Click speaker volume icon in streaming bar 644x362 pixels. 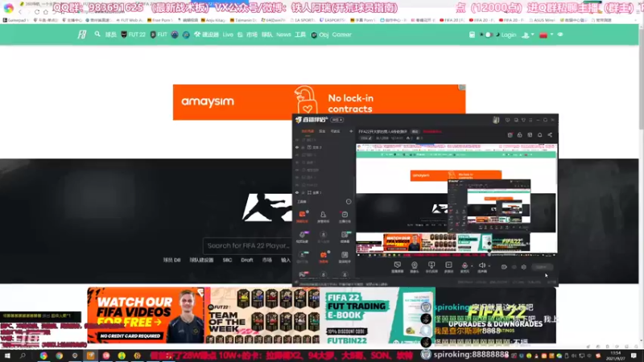click(482, 267)
